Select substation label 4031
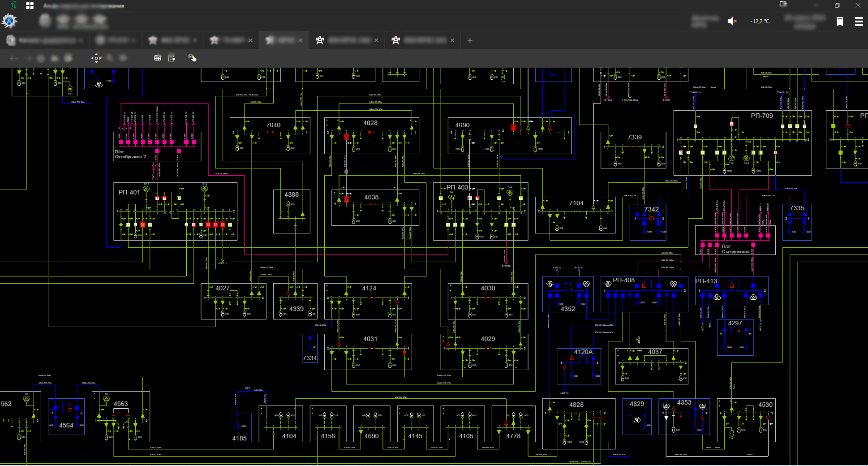 pyautogui.click(x=370, y=339)
